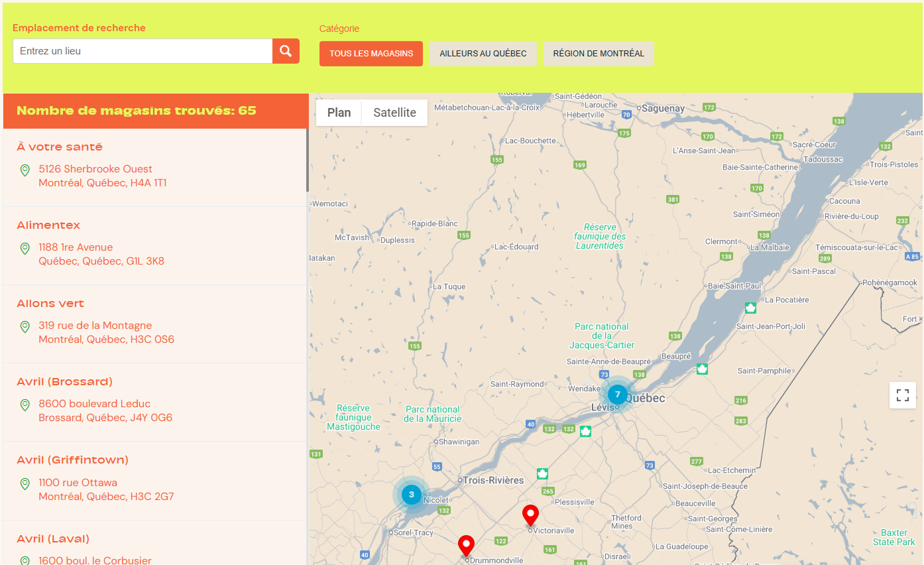
Task: Click the route 381 highway shield
Action: (x=673, y=200)
